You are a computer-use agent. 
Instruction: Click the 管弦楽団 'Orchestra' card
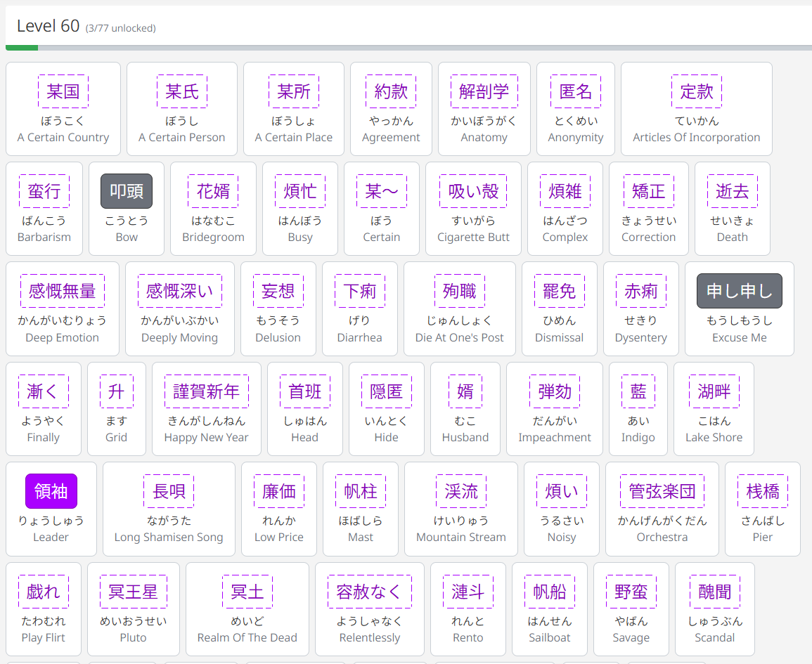coord(662,509)
